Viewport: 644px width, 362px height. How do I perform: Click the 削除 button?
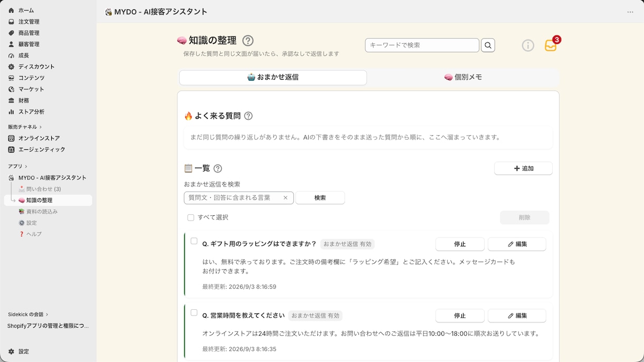click(x=524, y=217)
